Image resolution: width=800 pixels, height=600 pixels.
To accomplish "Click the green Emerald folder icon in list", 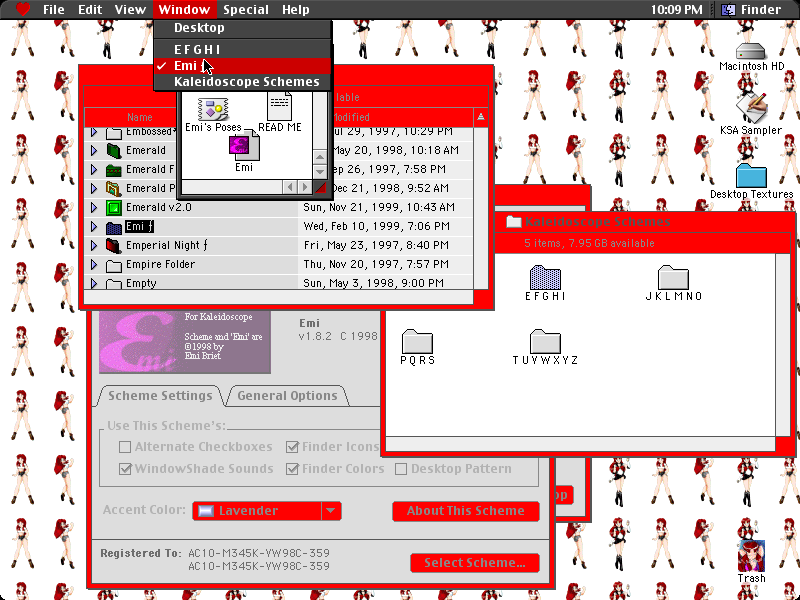I will [114, 151].
